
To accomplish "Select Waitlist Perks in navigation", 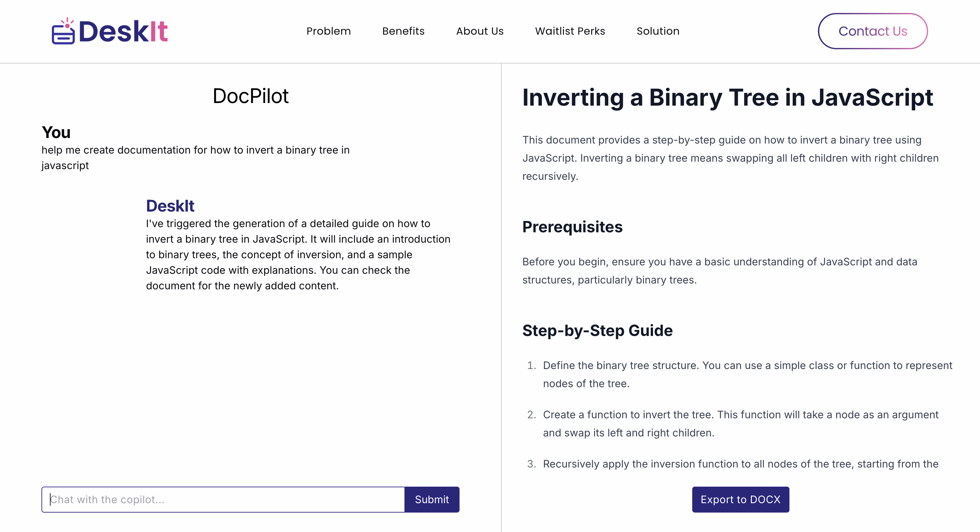I will (x=570, y=31).
